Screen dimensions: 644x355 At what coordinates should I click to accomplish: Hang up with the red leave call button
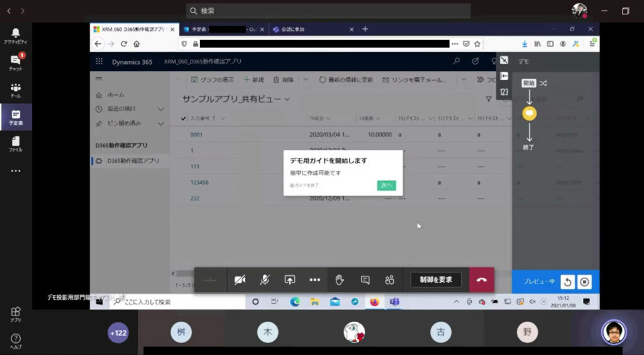482,280
